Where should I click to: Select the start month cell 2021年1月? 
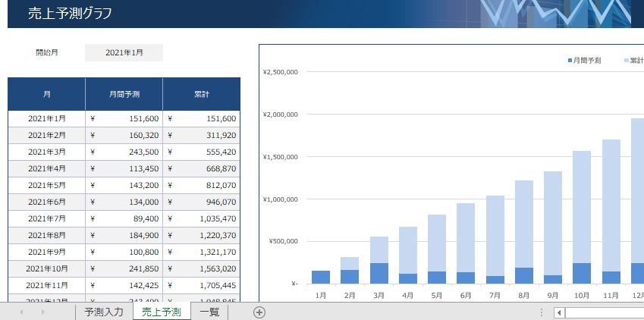tap(124, 53)
